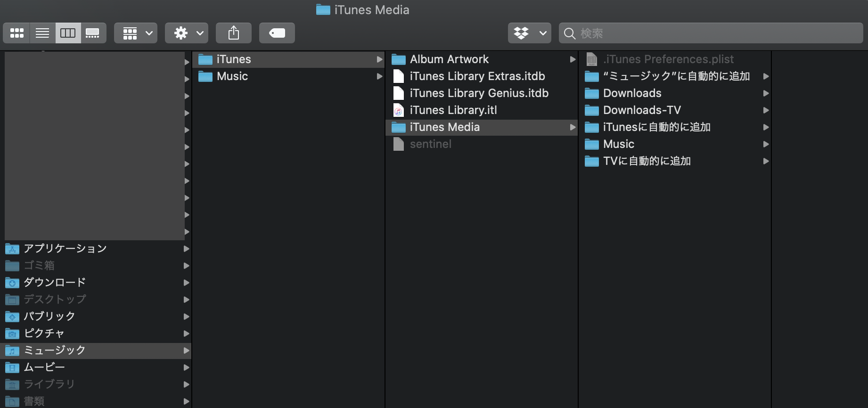Select the ムービー folder
The image size is (868, 408).
(96, 367)
